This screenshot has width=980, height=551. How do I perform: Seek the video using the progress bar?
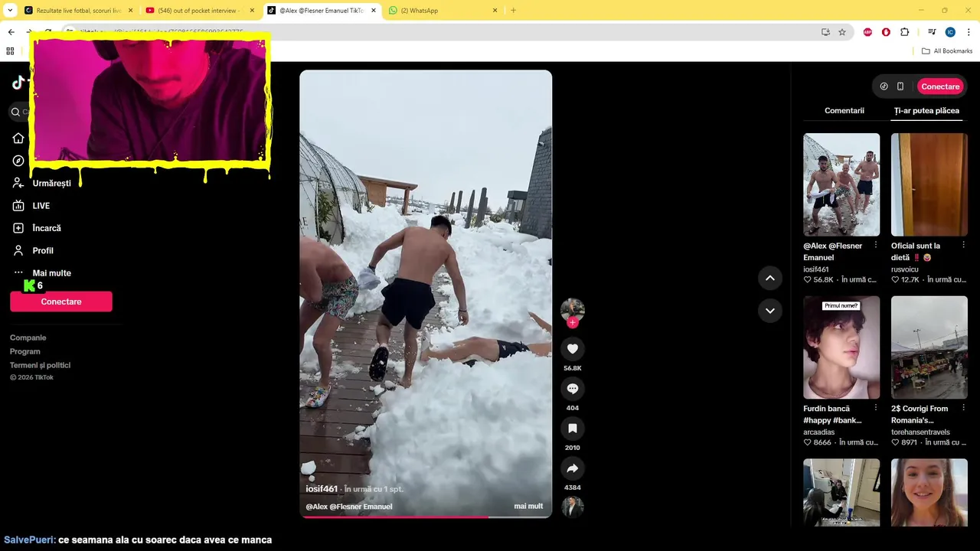tap(426, 517)
